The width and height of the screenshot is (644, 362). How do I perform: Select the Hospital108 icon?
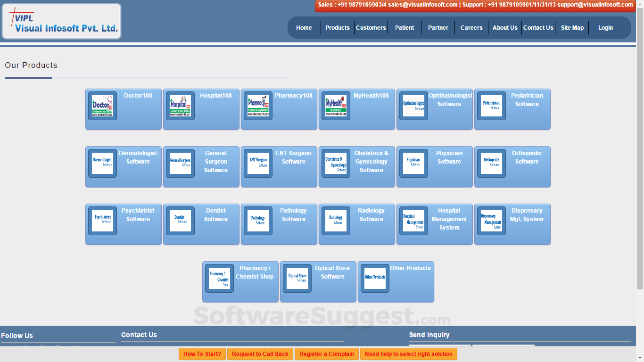tap(180, 106)
